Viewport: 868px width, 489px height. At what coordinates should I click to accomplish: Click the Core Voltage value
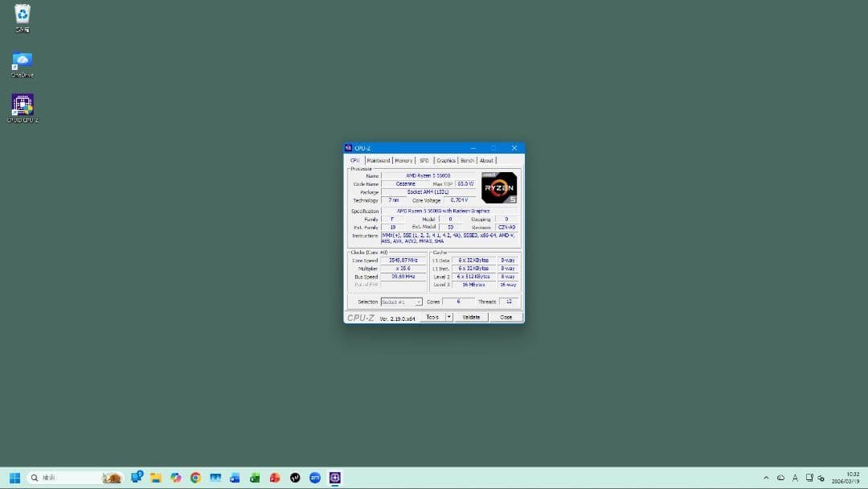[x=459, y=200]
